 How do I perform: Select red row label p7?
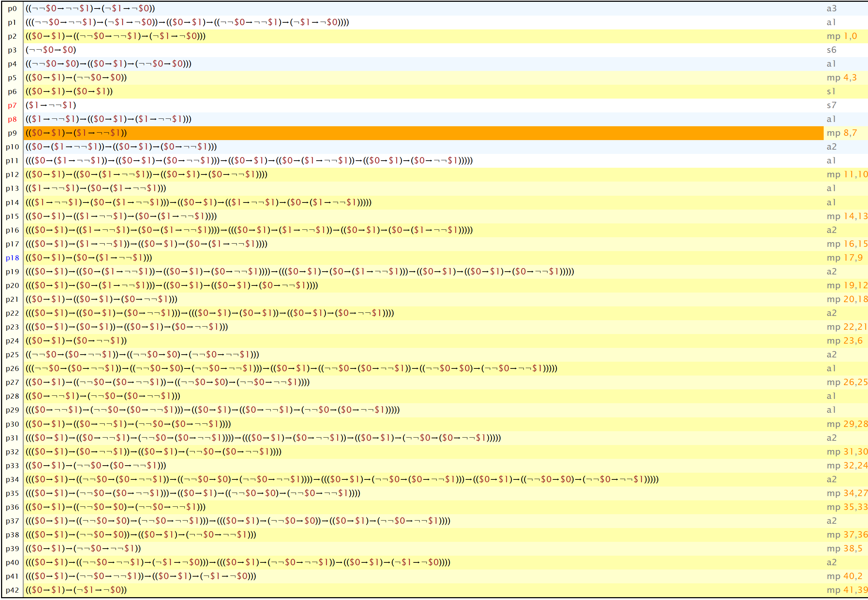[12, 106]
